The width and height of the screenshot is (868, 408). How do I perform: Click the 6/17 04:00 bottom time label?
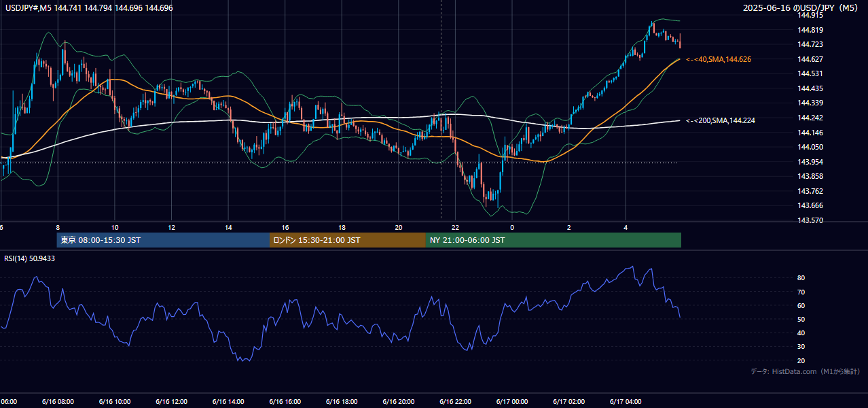click(x=626, y=401)
